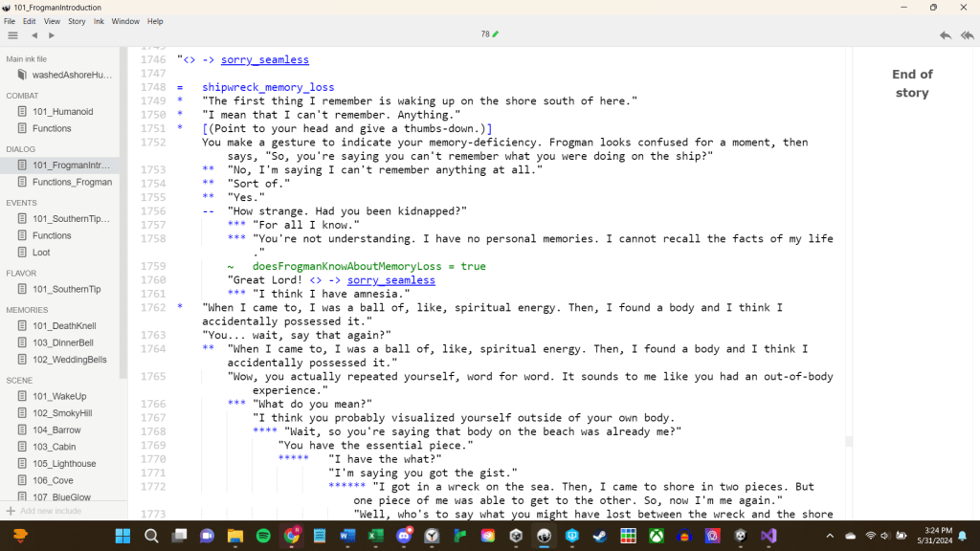The height and width of the screenshot is (551, 980).
Task: Expand hidden system tray icons chevron
Action: (x=829, y=536)
